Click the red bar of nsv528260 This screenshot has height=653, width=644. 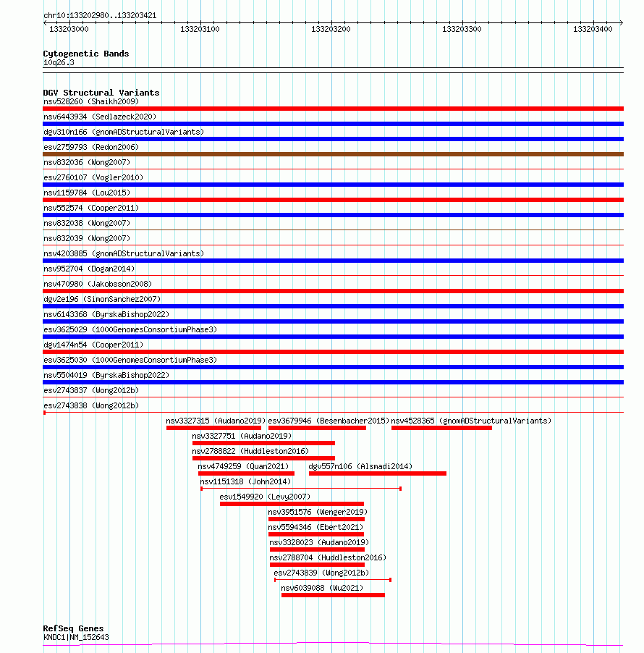point(333,109)
